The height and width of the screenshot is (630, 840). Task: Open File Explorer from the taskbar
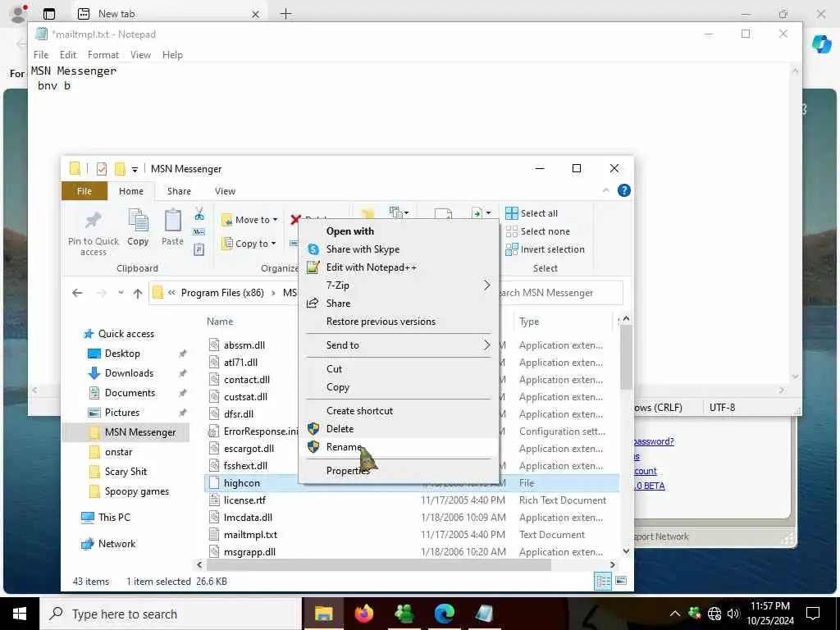[323, 614]
